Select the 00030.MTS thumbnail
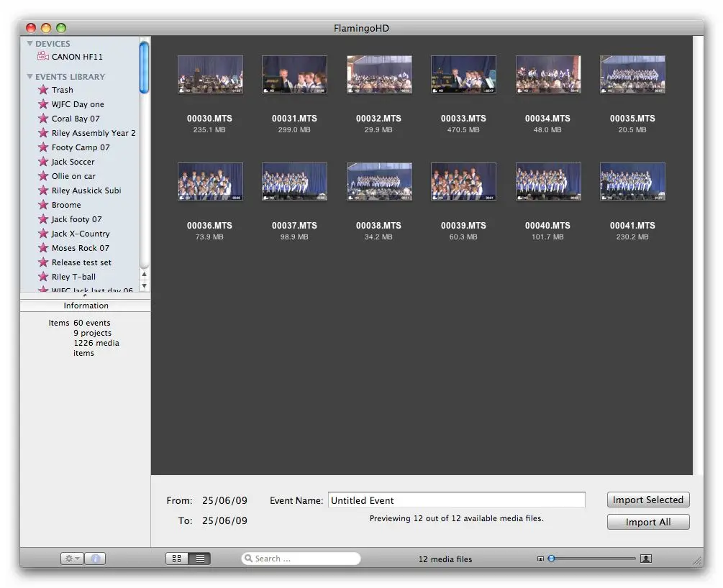Viewport: 723px width, 588px height. tap(210, 74)
